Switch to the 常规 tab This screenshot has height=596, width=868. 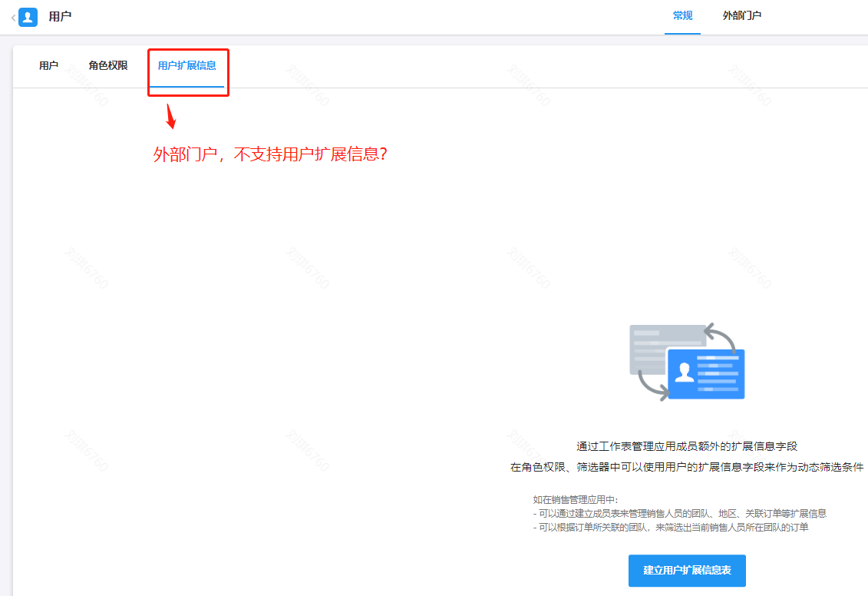click(682, 16)
